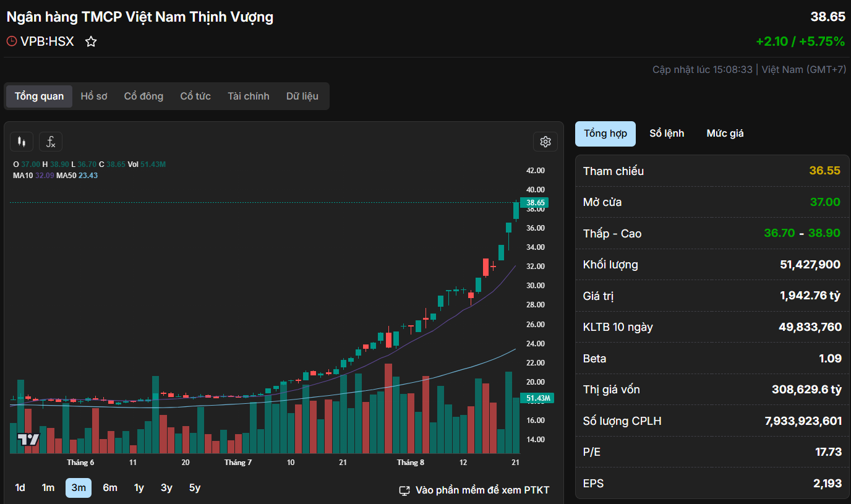Click the TradingView logo on chart

28,440
